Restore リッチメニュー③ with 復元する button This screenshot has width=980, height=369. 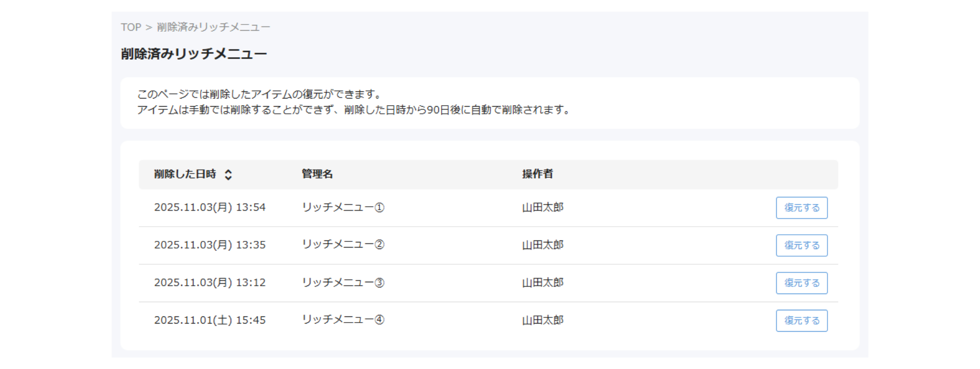pos(801,283)
